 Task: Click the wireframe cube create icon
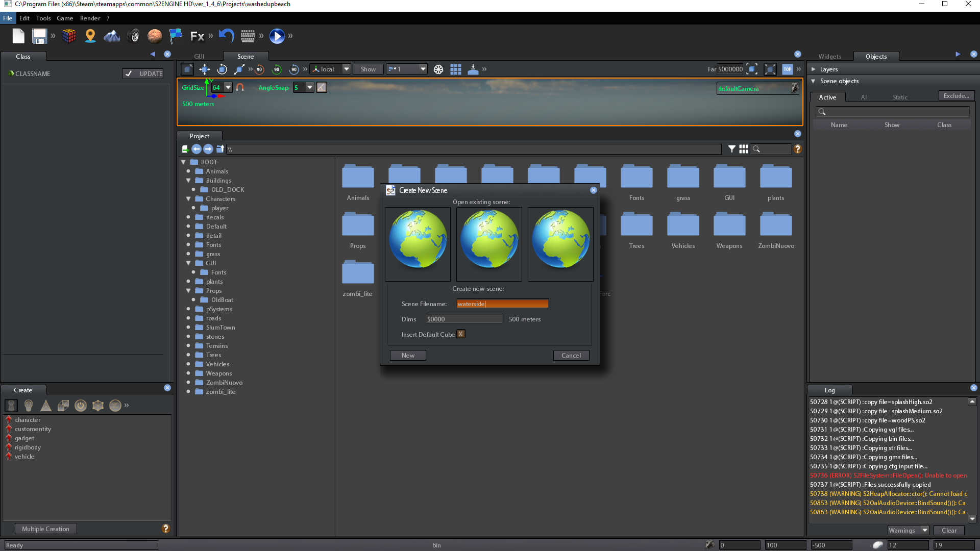[98, 406]
